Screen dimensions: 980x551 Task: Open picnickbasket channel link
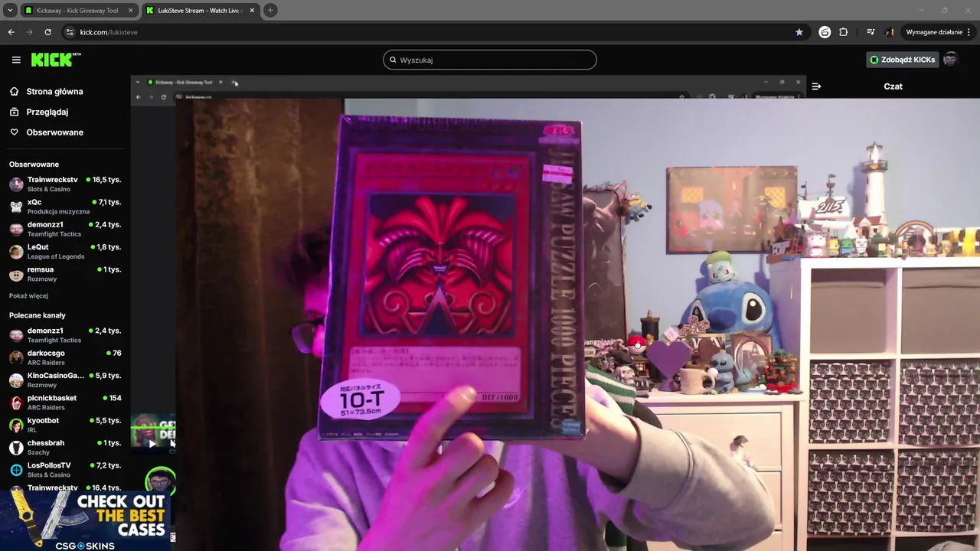(65, 403)
